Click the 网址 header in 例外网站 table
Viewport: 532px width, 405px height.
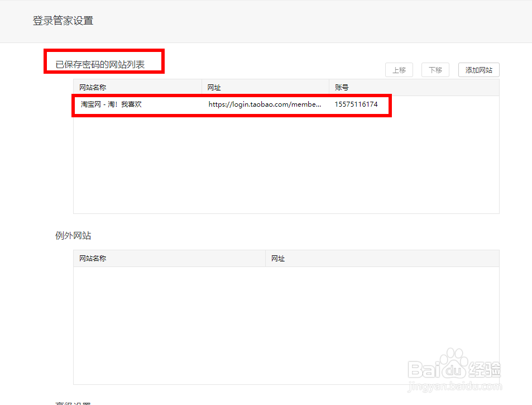(278, 258)
